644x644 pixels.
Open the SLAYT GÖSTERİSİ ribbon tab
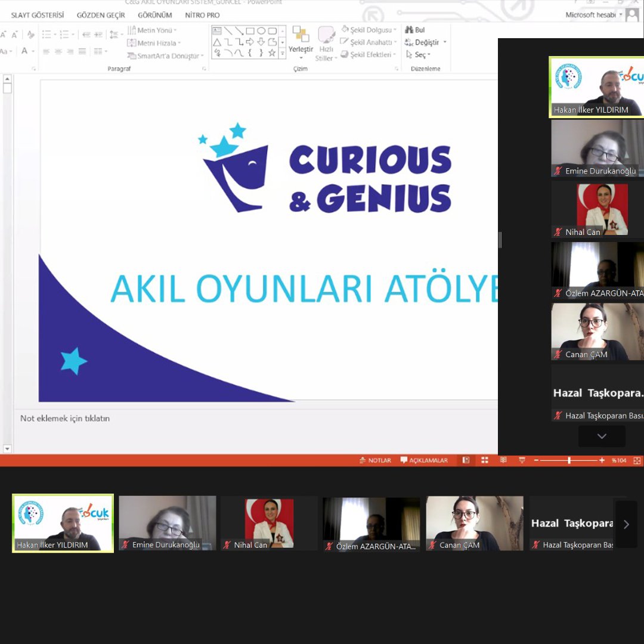click(38, 15)
